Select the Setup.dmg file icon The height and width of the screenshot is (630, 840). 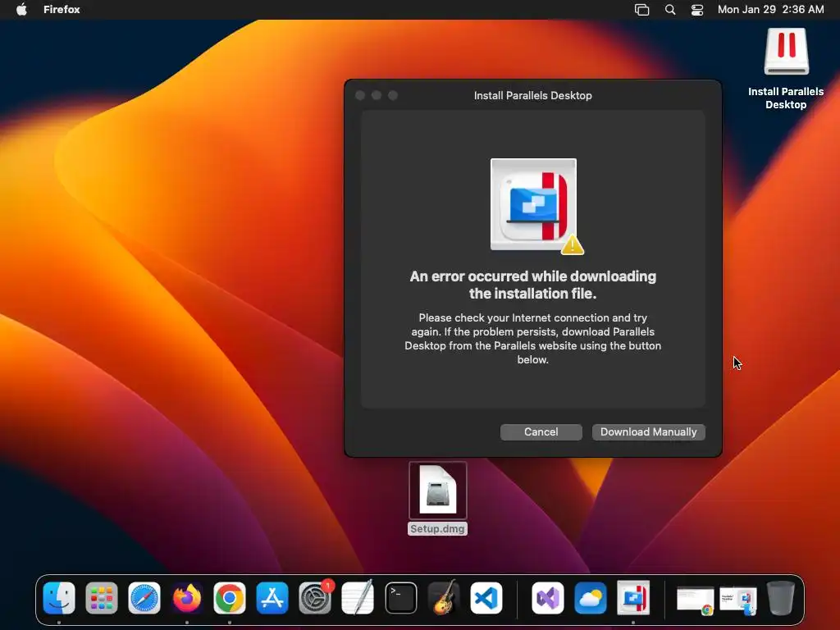(438, 491)
